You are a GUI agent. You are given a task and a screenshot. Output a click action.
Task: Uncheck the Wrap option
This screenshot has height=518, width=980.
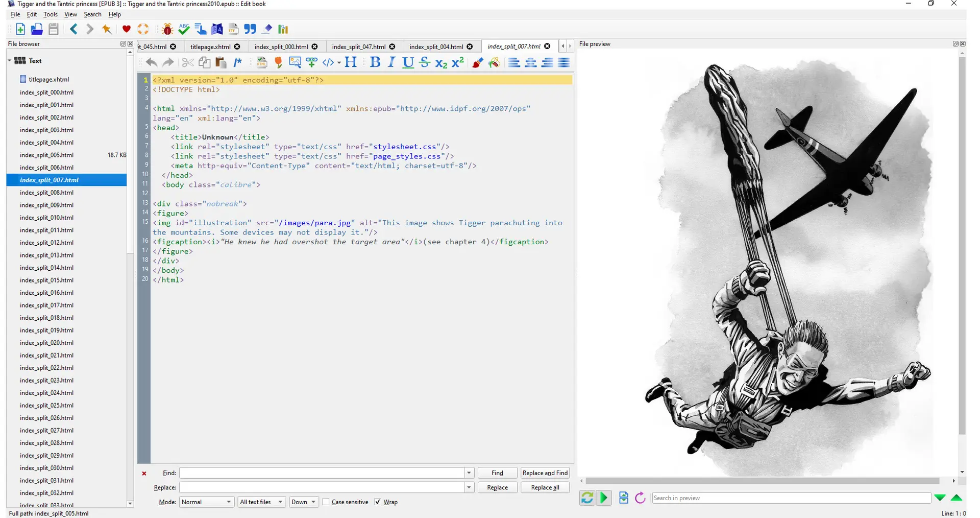coord(378,502)
